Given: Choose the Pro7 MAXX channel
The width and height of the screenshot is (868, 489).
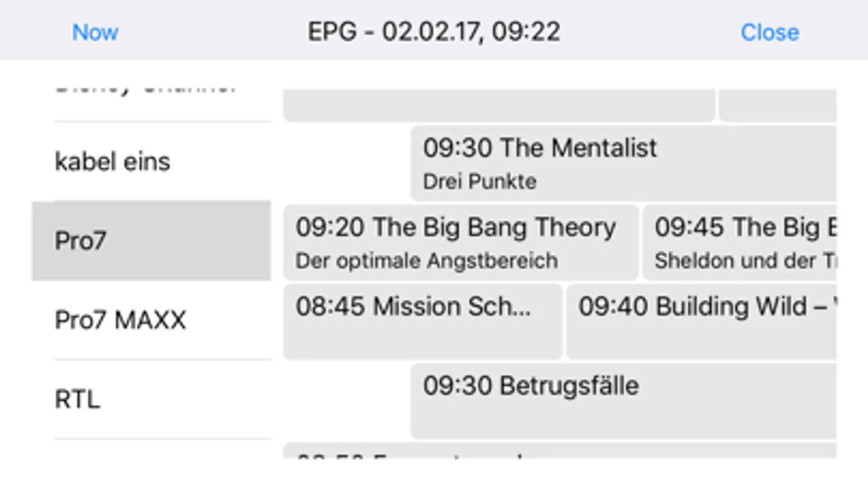Looking at the screenshot, I should (x=151, y=320).
